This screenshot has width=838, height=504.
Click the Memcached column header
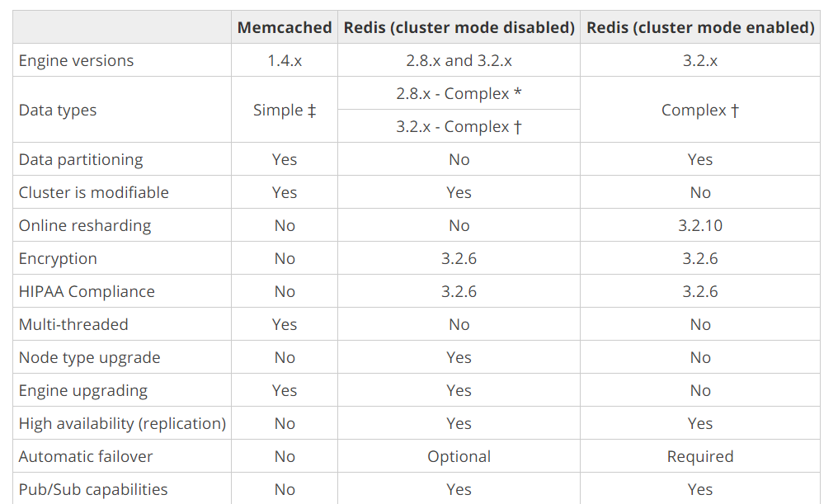tap(285, 28)
